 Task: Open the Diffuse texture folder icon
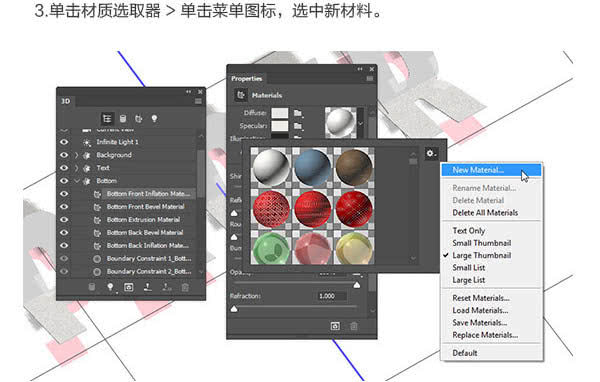click(298, 113)
